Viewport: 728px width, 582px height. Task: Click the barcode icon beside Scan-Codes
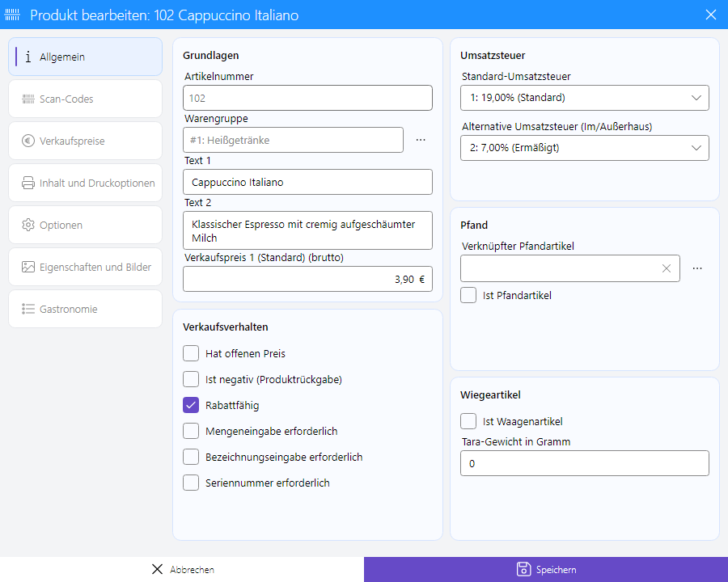(28, 99)
